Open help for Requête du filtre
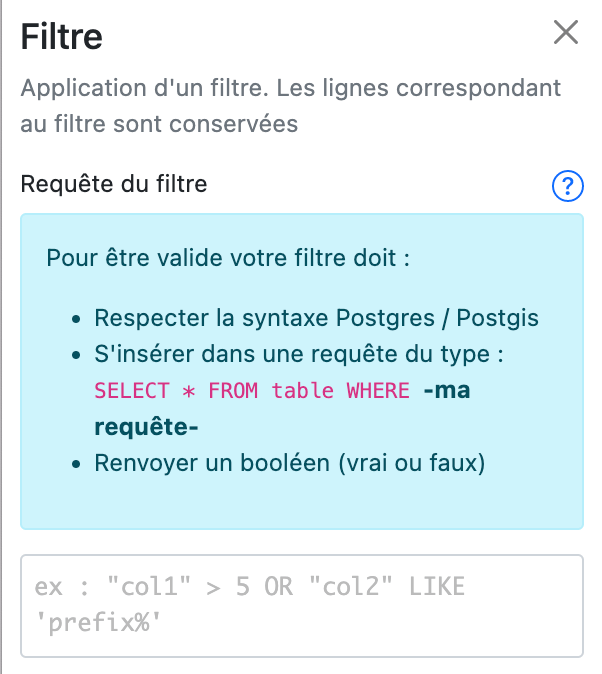Image resolution: width=602 pixels, height=674 pixels. [x=567, y=185]
